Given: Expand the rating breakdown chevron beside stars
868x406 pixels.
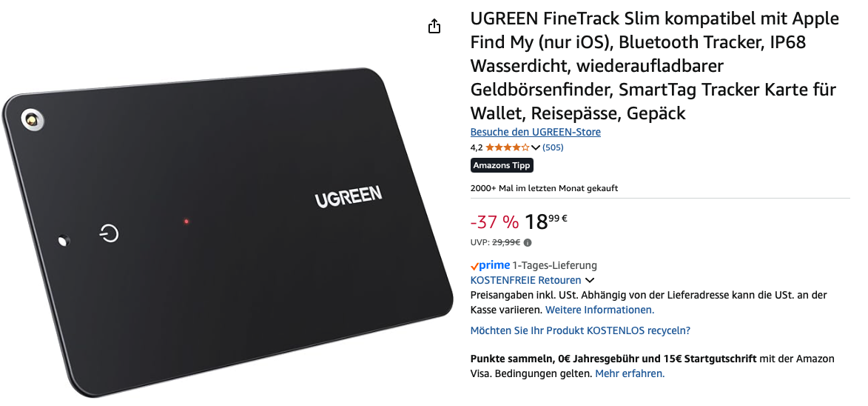Looking at the screenshot, I should [x=535, y=148].
